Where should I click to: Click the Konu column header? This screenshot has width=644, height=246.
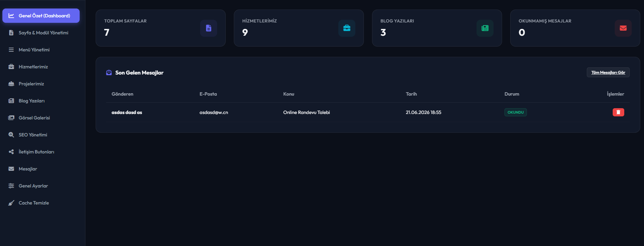pos(289,94)
